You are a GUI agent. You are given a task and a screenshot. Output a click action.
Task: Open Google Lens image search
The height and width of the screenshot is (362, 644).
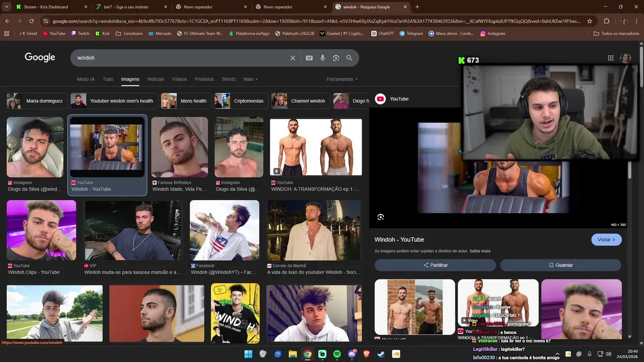pos(336,58)
